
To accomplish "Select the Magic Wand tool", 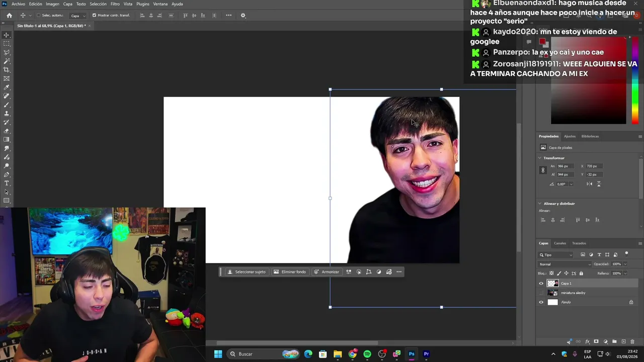I will click(x=7, y=61).
